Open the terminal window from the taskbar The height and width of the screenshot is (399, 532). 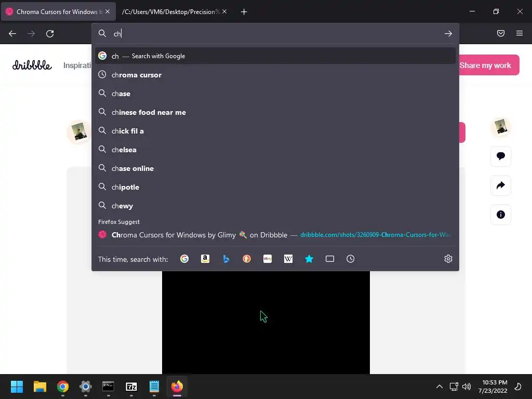point(108,387)
